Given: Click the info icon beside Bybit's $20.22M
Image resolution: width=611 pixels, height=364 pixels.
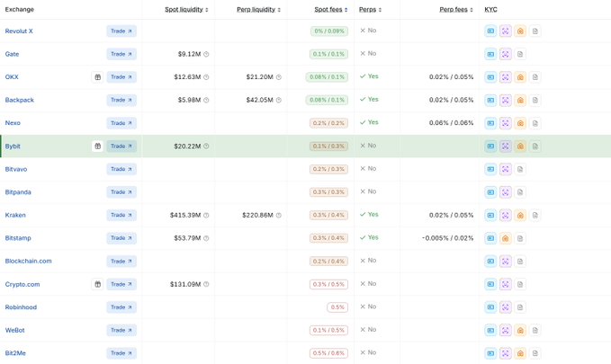Looking at the screenshot, I should [206, 146].
